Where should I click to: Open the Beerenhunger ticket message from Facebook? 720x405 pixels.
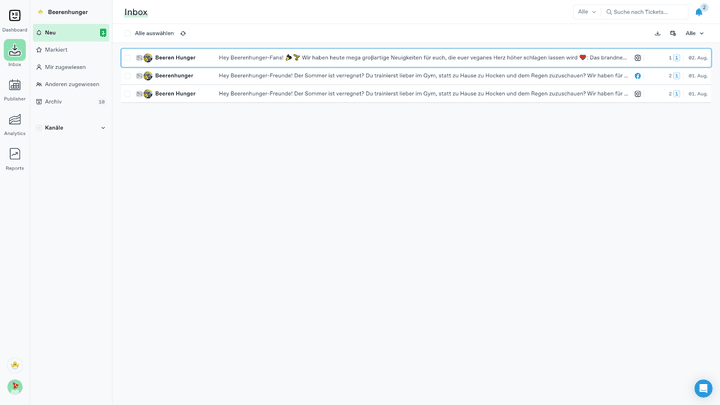[423, 76]
